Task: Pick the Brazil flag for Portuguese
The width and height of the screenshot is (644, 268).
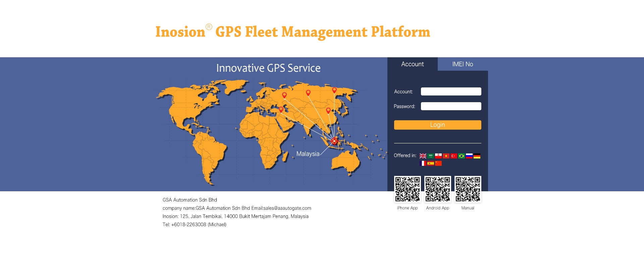Action: 462,156
